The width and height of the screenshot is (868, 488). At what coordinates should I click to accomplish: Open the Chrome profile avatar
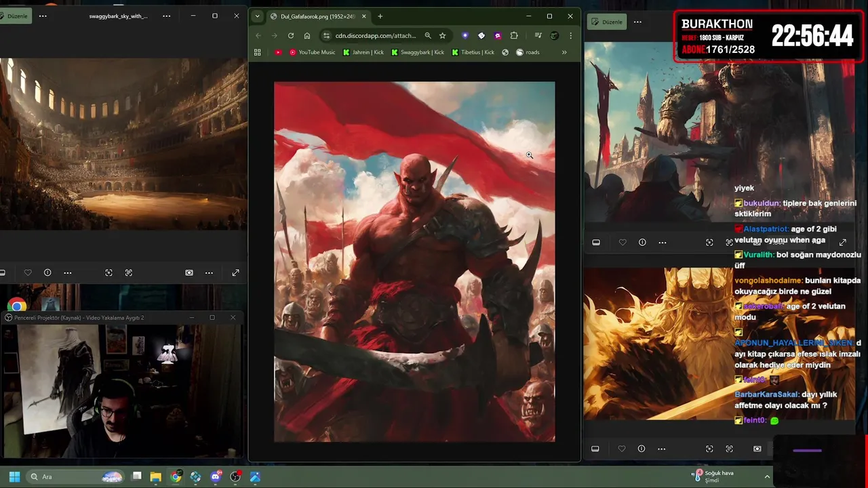(554, 35)
